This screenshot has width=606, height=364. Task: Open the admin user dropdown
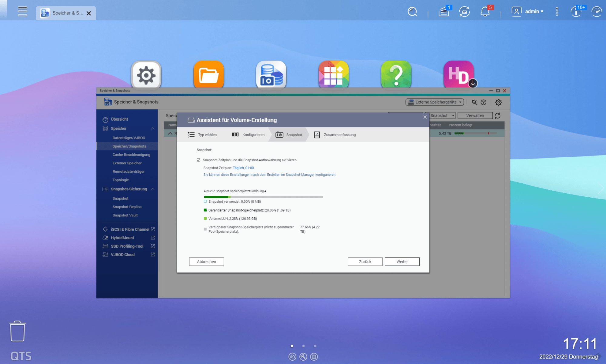pos(534,12)
